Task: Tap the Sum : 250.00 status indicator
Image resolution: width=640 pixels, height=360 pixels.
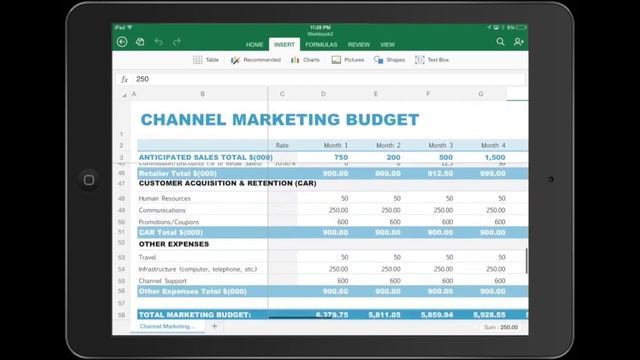Action: point(501,327)
